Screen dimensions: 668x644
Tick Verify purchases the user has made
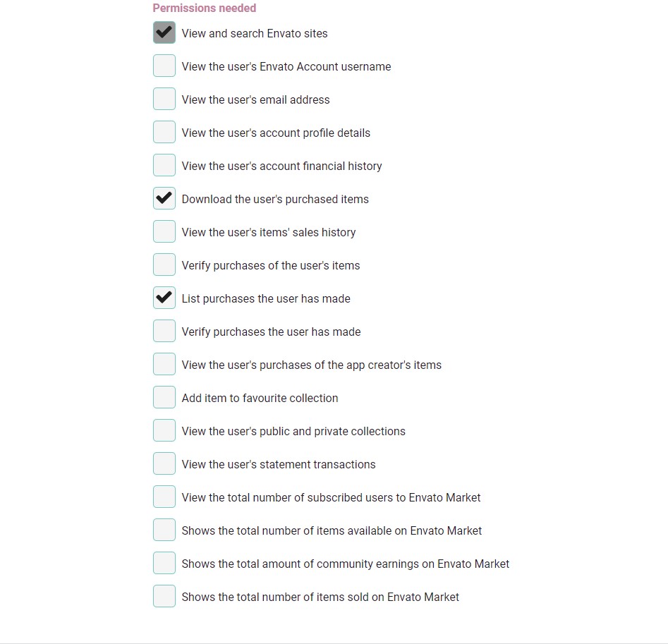[164, 332]
